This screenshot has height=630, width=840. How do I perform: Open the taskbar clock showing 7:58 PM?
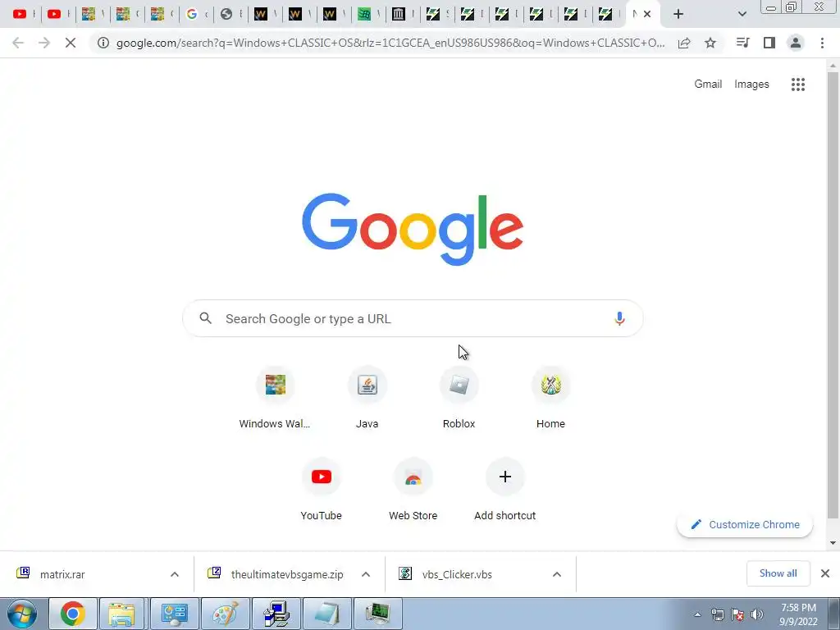coord(797,614)
